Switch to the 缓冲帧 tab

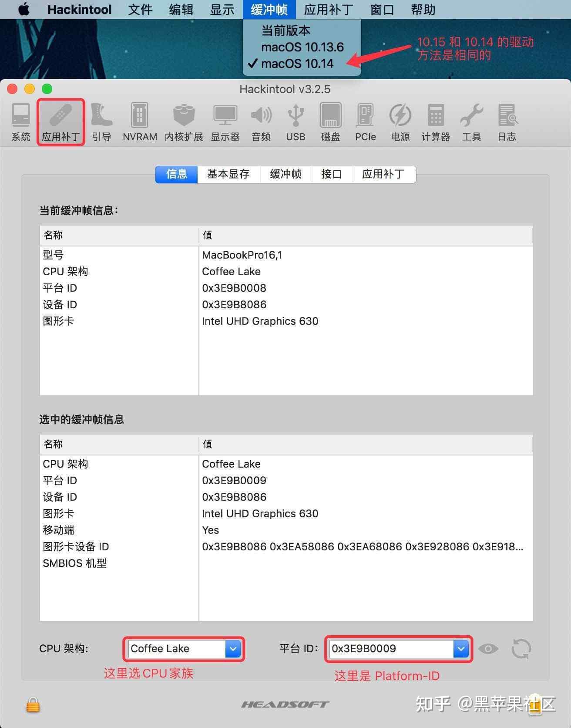point(286,174)
